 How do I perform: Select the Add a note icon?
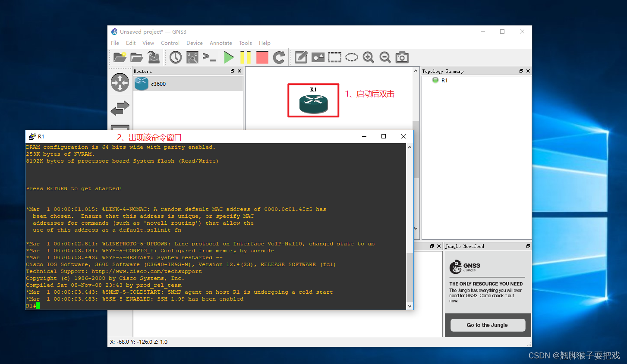301,57
